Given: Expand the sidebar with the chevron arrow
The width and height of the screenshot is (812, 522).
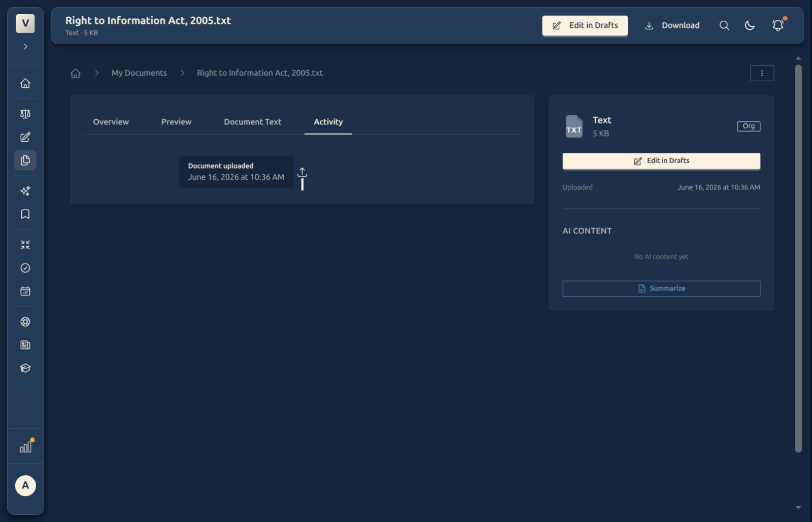Looking at the screenshot, I should [x=25, y=47].
